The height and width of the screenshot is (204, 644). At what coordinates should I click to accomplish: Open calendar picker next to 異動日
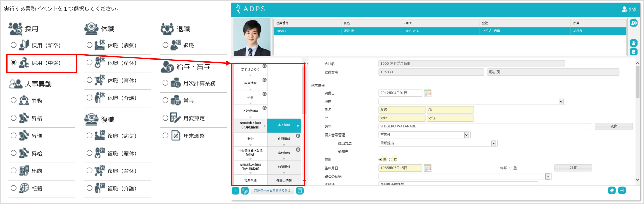click(x=427, y=93)
